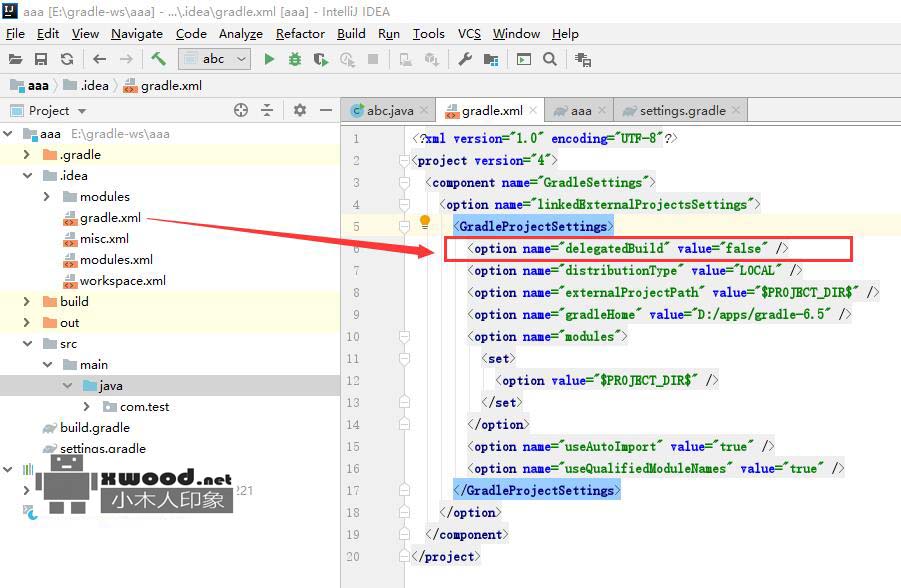901x588 pixels.
Task: Hide the Project panel with minus icon
Action: tap(326, 110)
